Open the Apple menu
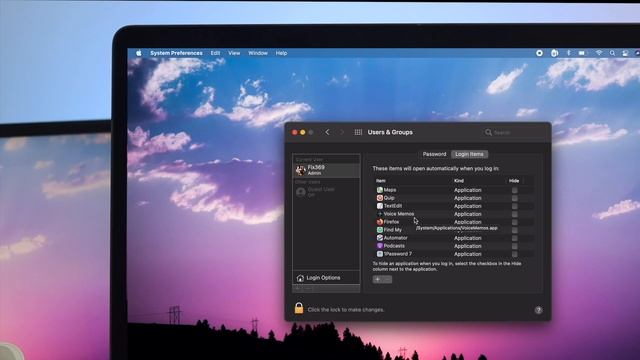640x360 pixels. (139, 53)
